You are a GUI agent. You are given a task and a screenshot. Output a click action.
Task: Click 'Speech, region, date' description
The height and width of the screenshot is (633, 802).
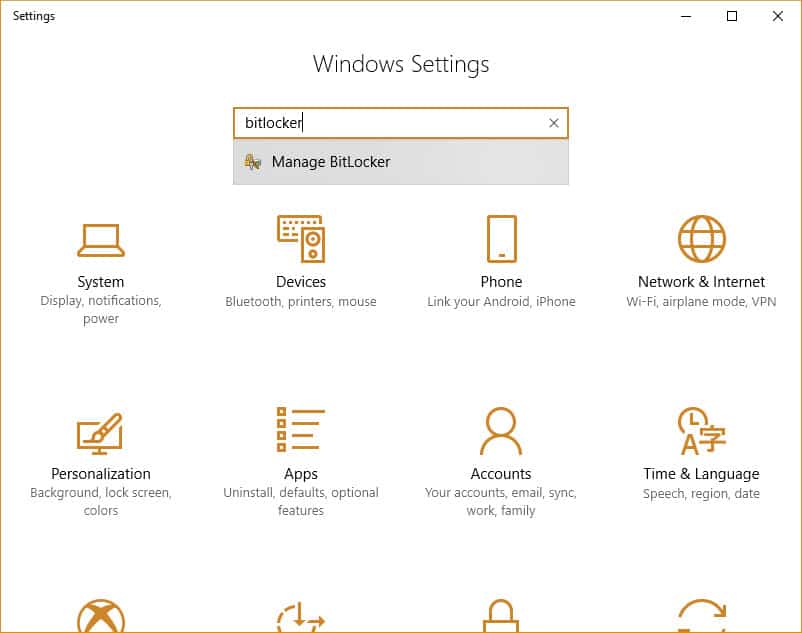701,493
